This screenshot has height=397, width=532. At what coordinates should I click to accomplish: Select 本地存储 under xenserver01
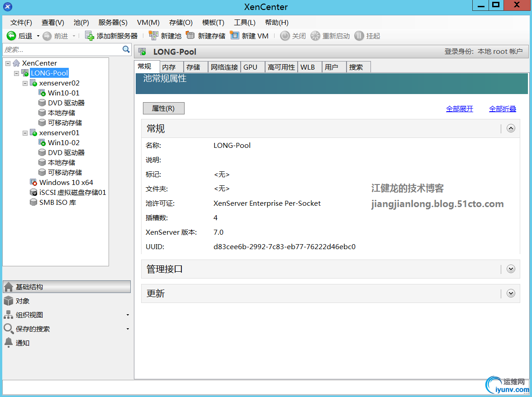(62, 162)
